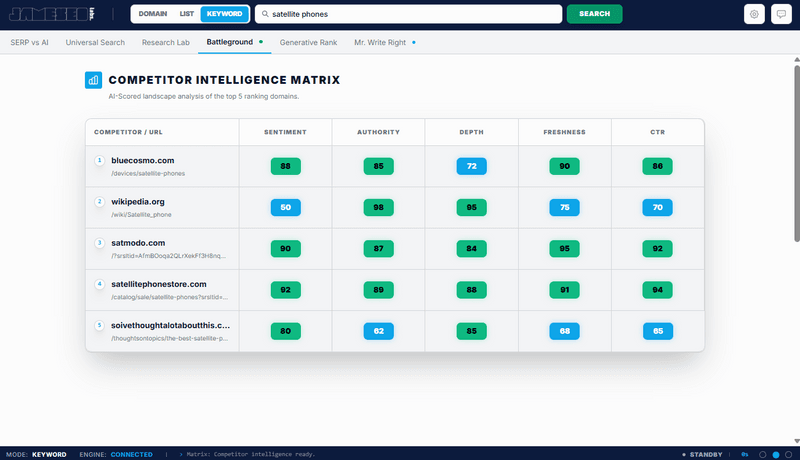This screenshot has height=460, width=800.
Task: Click satellitephonestore.com authority score 89
Action: pos(379,290)
